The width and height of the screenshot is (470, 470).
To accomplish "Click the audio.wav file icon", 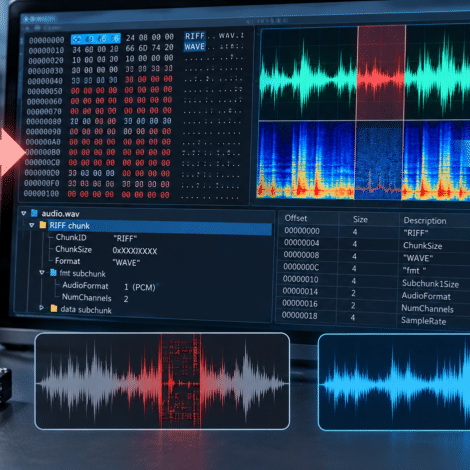I will click(x=34, y=213).
